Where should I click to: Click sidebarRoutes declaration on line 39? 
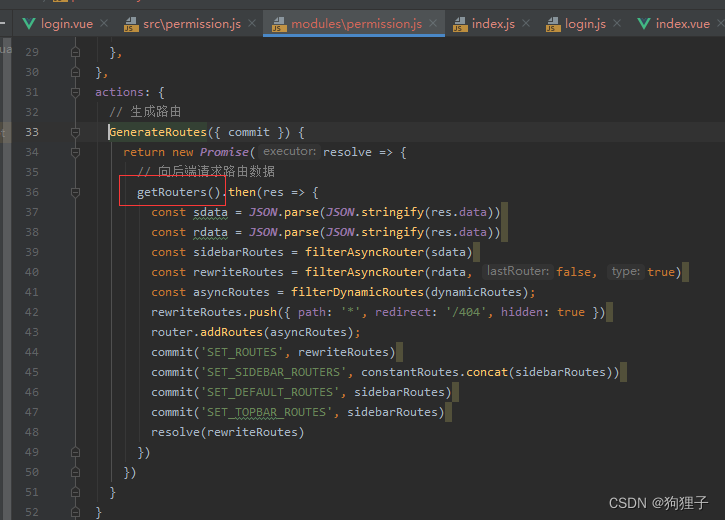(238, 252)
